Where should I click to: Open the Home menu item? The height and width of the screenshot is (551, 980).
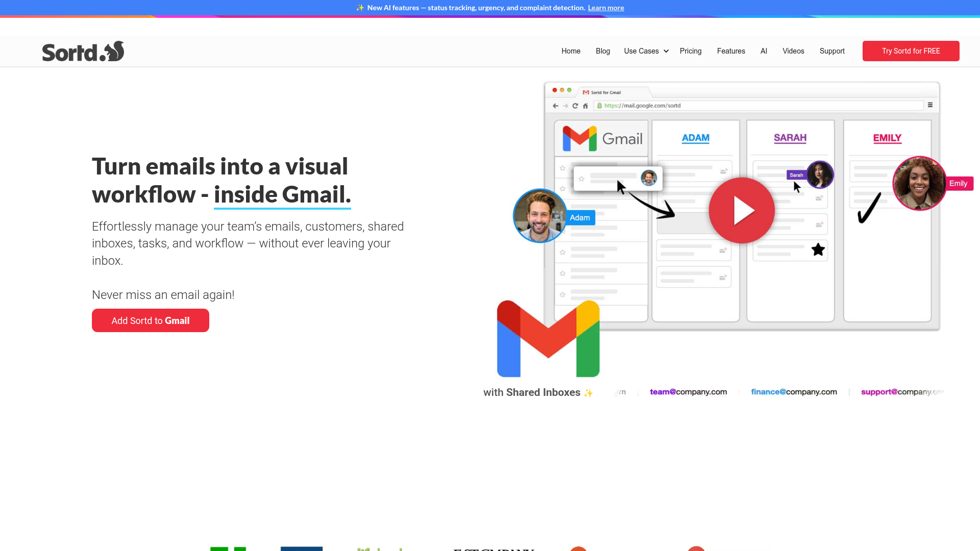click(571, 51)
